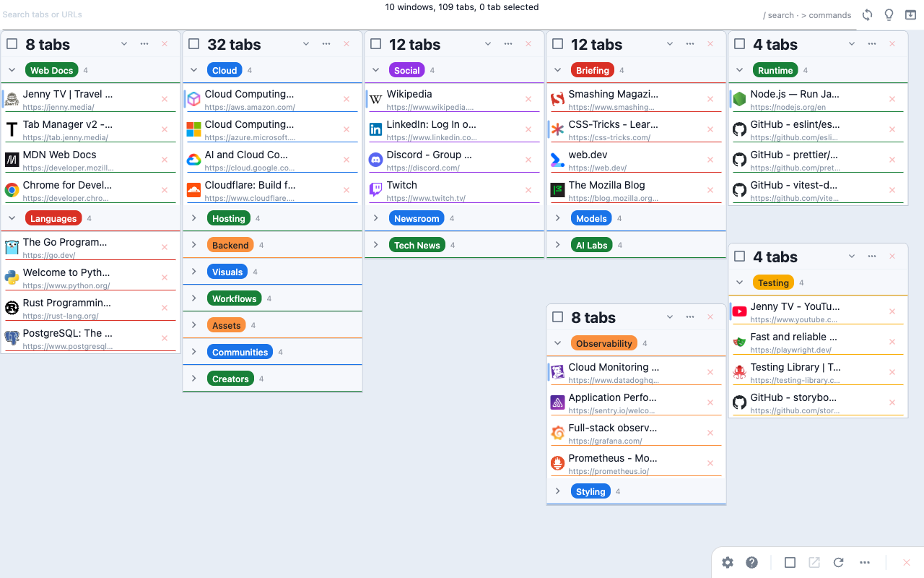Click the Tech News group label
Image resolution: width=924 pixels, height=578 pixels.
coord(417,245)
